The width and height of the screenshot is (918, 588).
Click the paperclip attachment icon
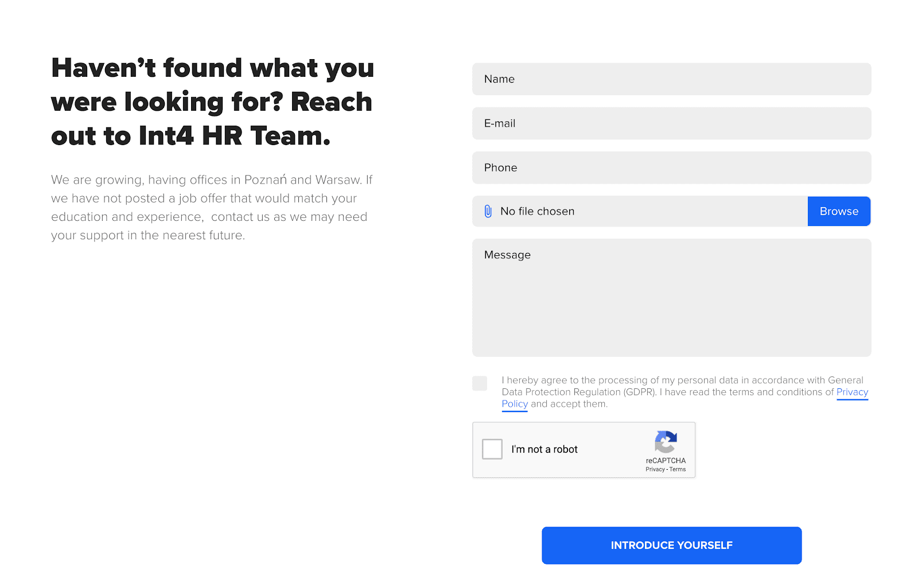tap(488, 212)
